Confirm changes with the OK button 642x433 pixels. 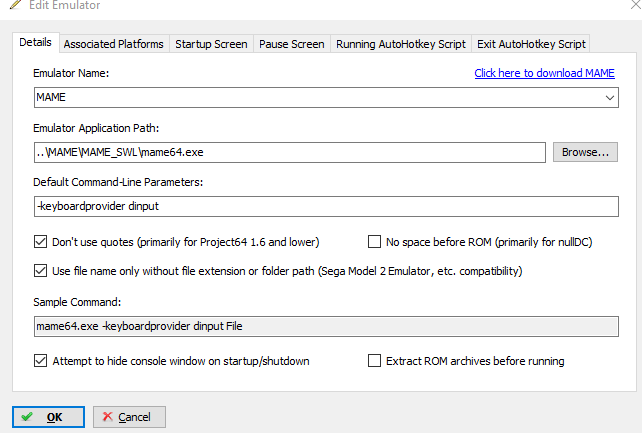(x=48, y=417)
